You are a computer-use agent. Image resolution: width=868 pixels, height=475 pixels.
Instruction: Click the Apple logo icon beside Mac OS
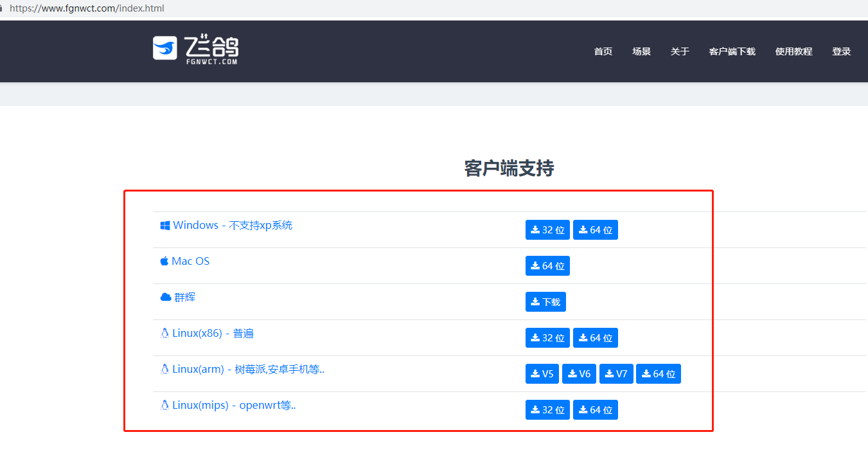164,261
